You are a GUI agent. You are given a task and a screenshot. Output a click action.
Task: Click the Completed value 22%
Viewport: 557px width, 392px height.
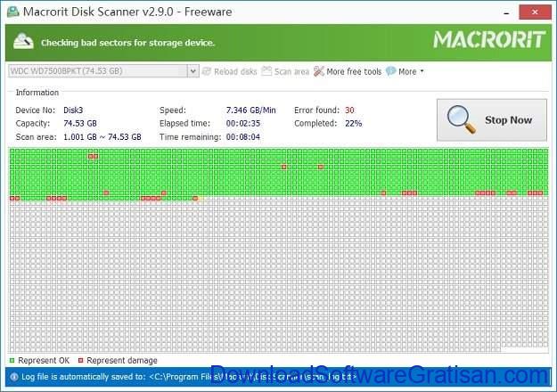pos(354,124)
